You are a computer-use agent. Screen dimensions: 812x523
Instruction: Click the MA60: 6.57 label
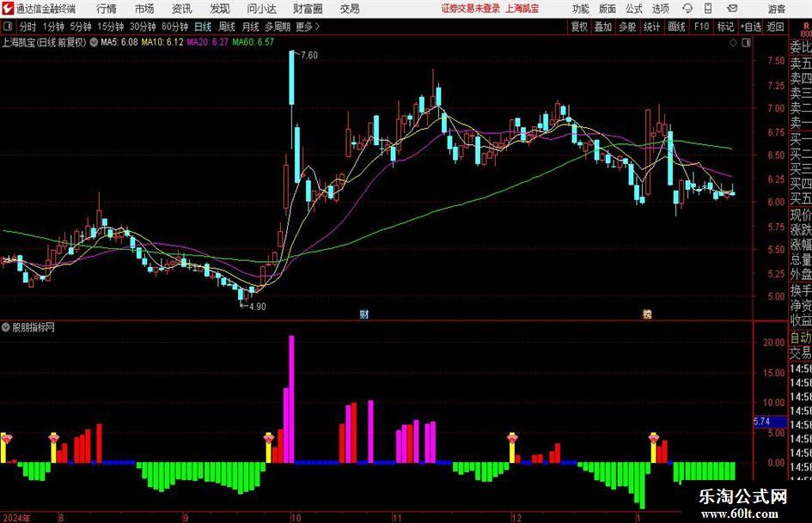[253, 42]
